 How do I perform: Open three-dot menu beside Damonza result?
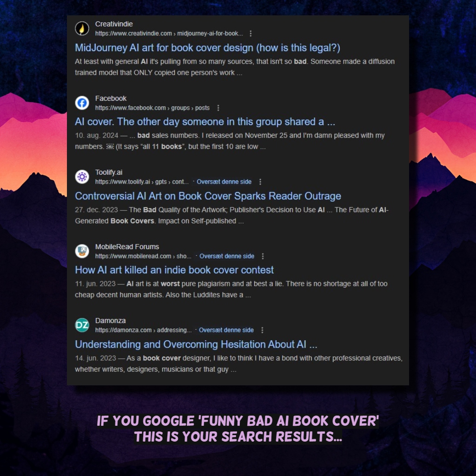point(262,330)
